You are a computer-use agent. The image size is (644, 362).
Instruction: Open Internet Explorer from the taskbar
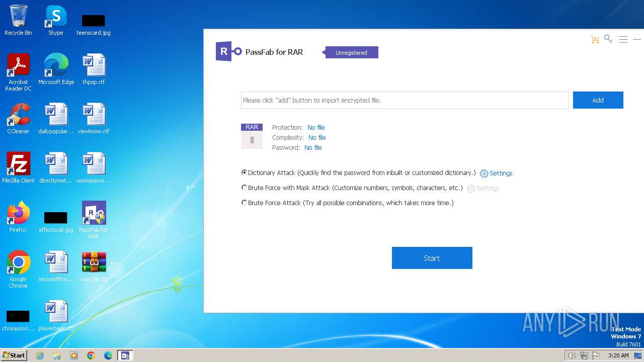point(40,355)
